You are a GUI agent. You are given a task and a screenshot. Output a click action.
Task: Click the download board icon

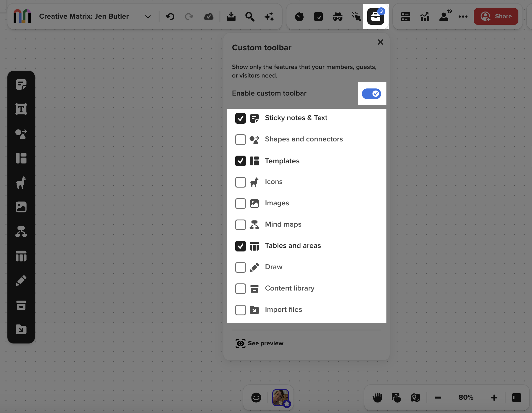(231, 17)
